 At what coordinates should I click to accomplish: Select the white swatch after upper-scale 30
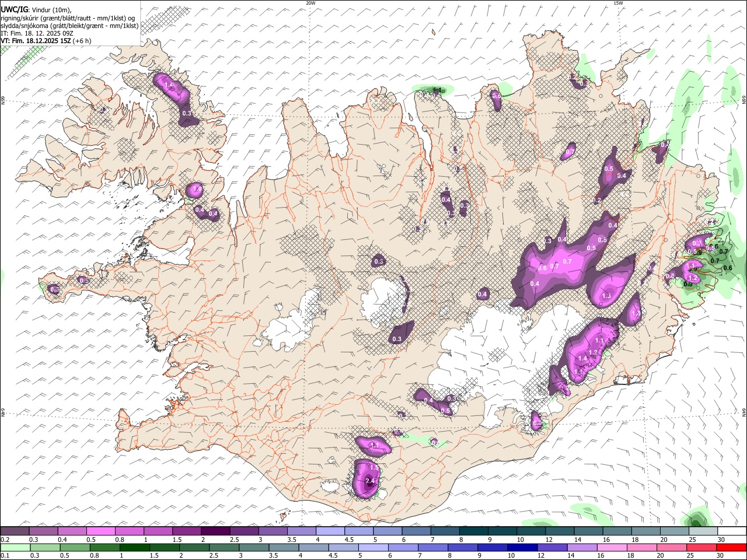(x=732, y=531)
